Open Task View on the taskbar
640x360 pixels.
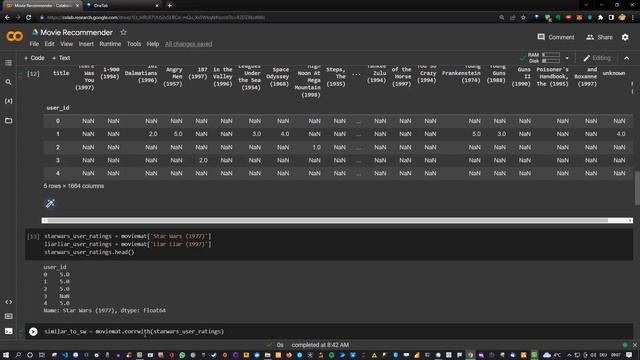pos(42,355)
